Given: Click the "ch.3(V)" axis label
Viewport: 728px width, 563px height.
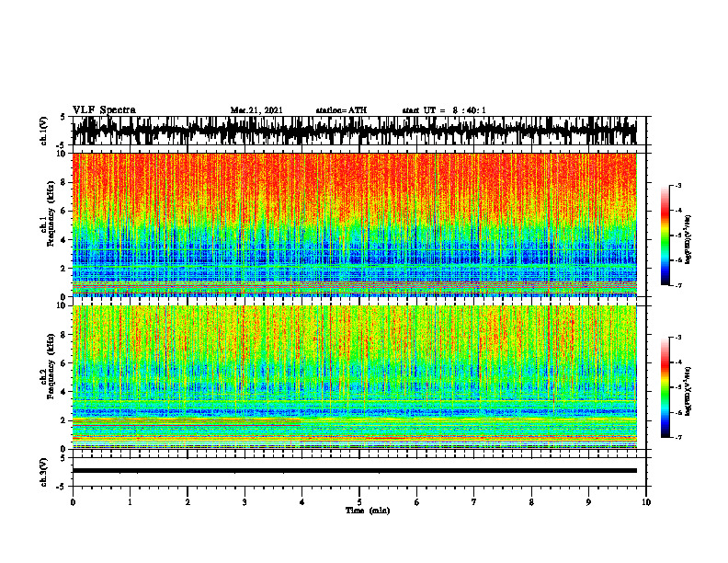Looking at the screenshot, I should [43, 472].
